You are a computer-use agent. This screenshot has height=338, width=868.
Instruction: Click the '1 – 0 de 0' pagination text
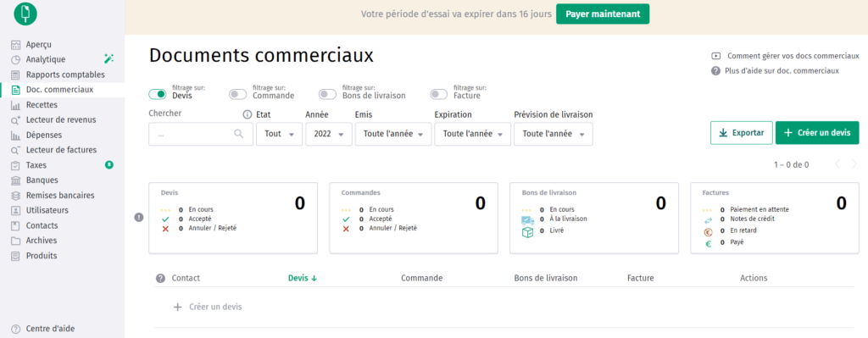click(x=791, y=165)
